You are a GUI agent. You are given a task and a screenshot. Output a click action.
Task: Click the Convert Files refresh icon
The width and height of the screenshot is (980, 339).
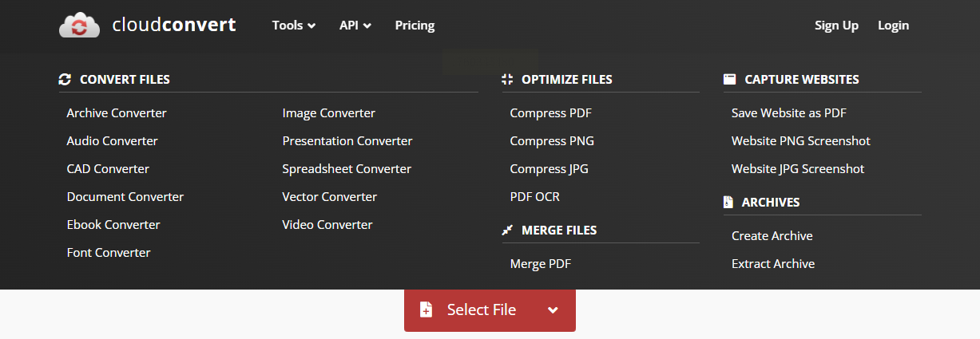[x=65, y=80]
